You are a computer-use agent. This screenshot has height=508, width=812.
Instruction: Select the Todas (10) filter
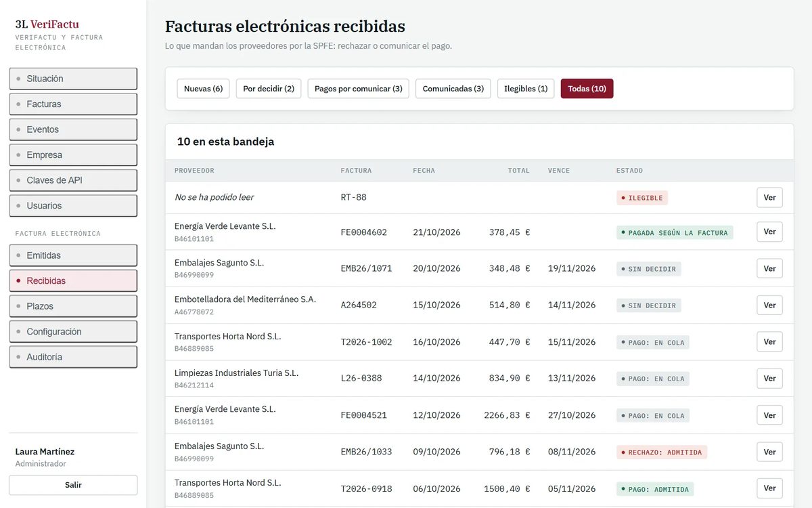point(587,89)
